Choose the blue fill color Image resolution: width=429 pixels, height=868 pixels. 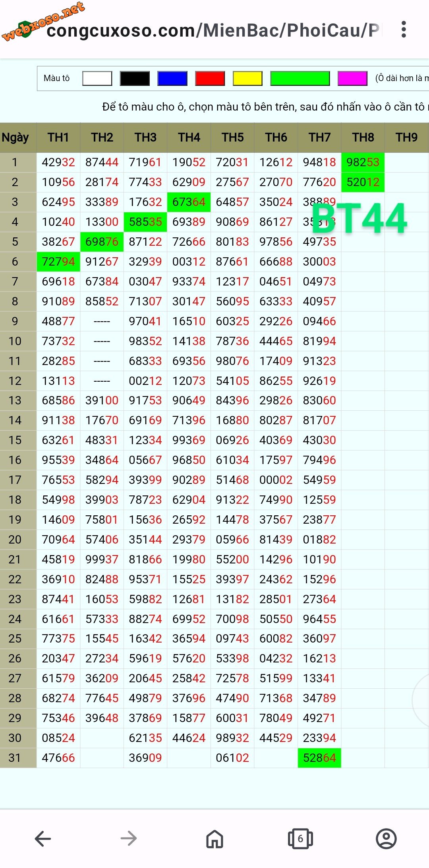(172, 78)
